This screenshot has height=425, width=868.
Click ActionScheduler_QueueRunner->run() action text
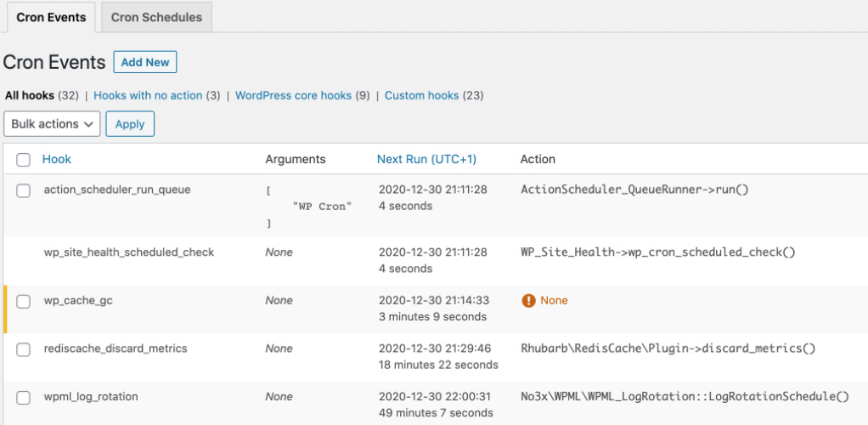coord(634,190)
